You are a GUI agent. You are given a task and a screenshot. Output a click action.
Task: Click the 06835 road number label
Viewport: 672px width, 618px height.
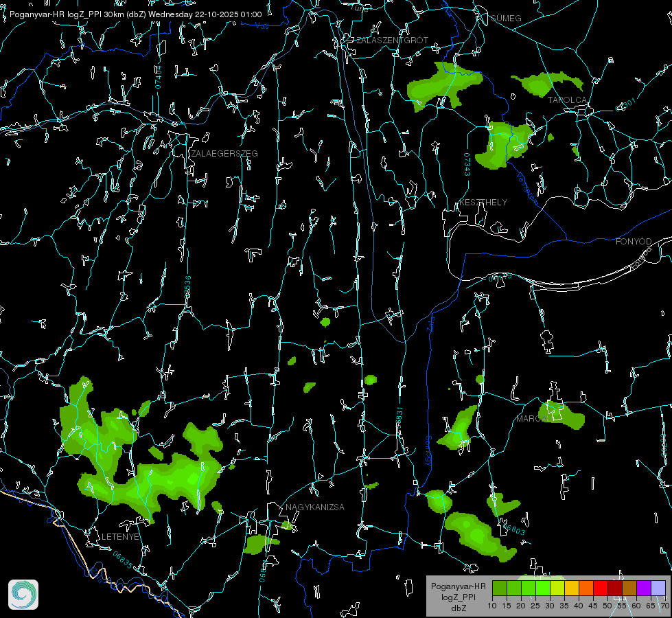click(x=123, y=560)
